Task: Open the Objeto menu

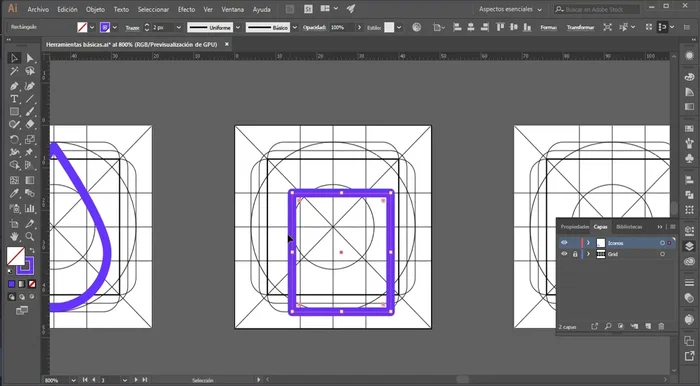Action: pos(95,9)
